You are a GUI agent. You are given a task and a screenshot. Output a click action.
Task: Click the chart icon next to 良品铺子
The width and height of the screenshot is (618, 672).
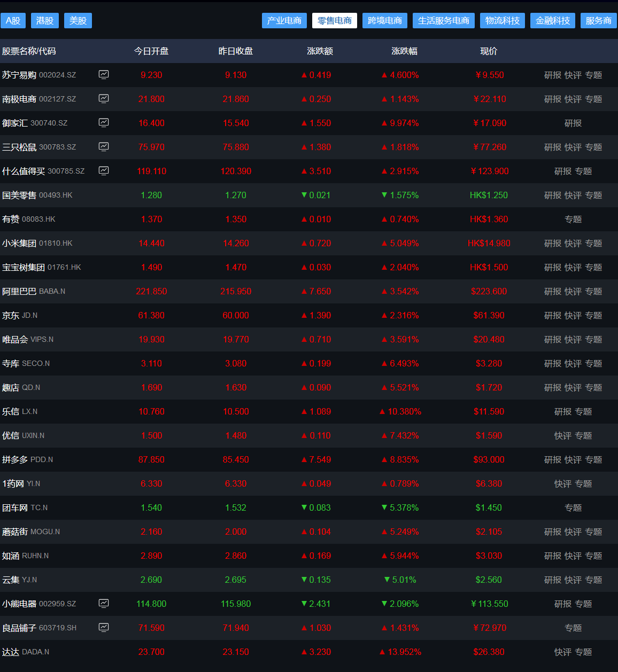[x=104, y=627]
